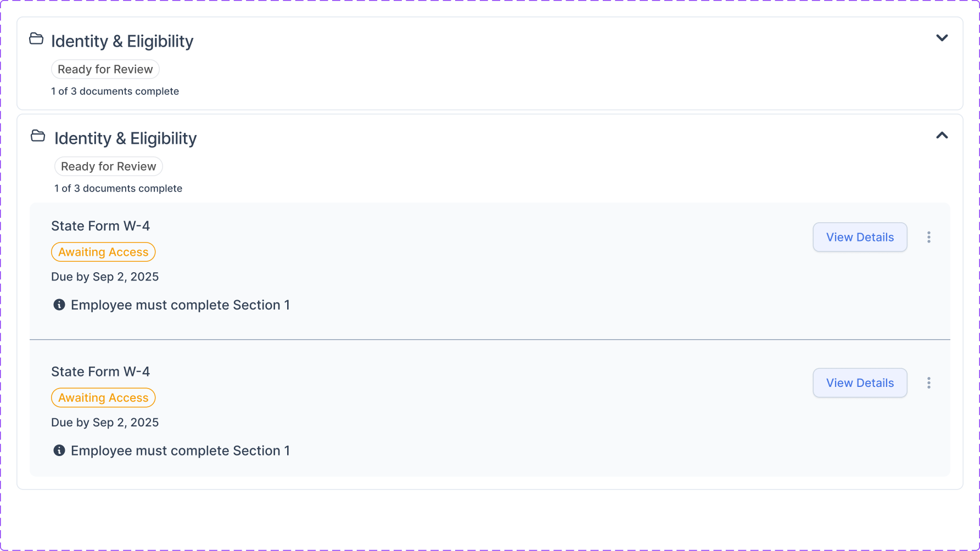Screen dimensions: 980x551
Task: Open three-dot menu for second State Form W-4
Action: pos(928,383)
